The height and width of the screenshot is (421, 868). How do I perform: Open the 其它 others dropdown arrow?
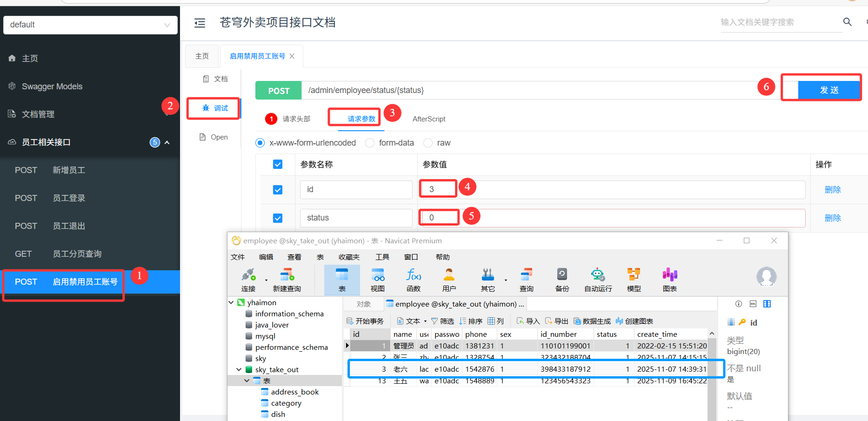506,280
